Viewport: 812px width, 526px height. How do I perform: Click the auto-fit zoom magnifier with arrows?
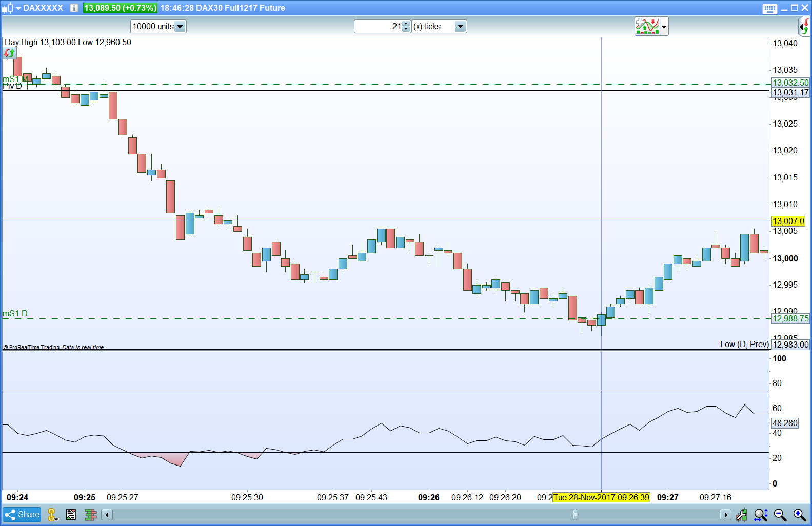click(x=761, y=515)
